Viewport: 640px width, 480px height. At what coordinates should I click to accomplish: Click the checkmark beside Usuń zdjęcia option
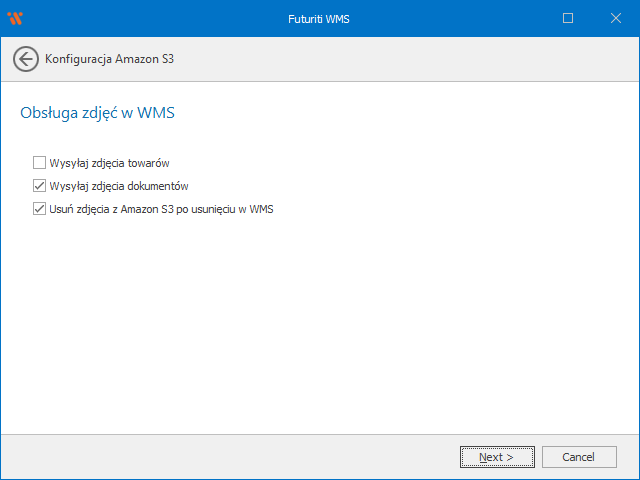click(x=39, y=210)
